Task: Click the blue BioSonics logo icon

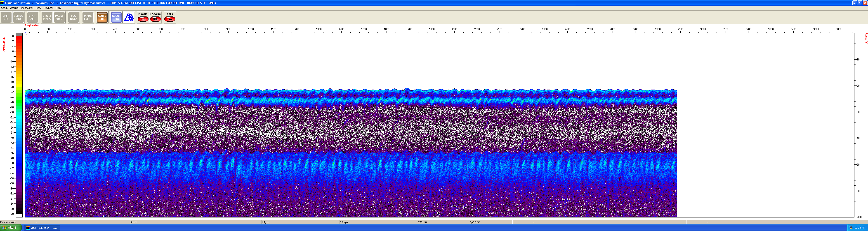Action: [129, 18]
